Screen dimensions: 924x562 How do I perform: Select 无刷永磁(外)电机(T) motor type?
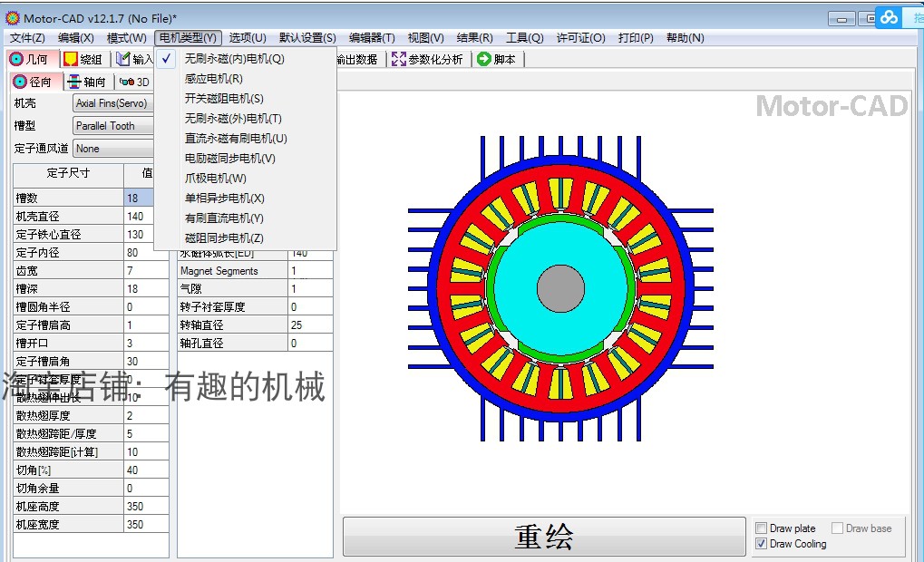(245, 119)
